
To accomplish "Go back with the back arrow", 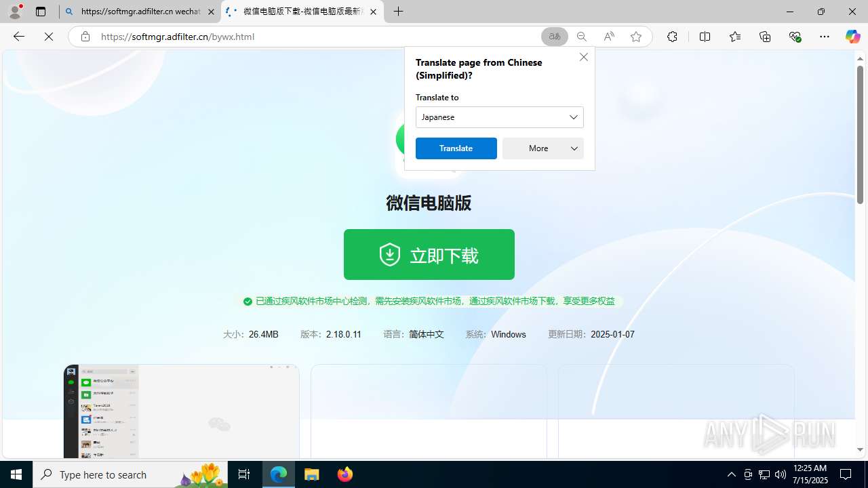I will point(19,37).
